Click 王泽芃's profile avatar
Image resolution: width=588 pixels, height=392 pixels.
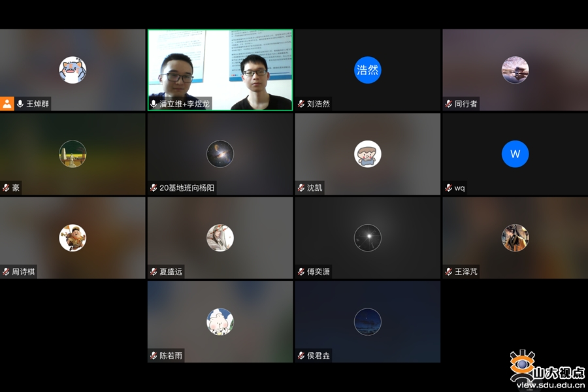tap(515, 238)
